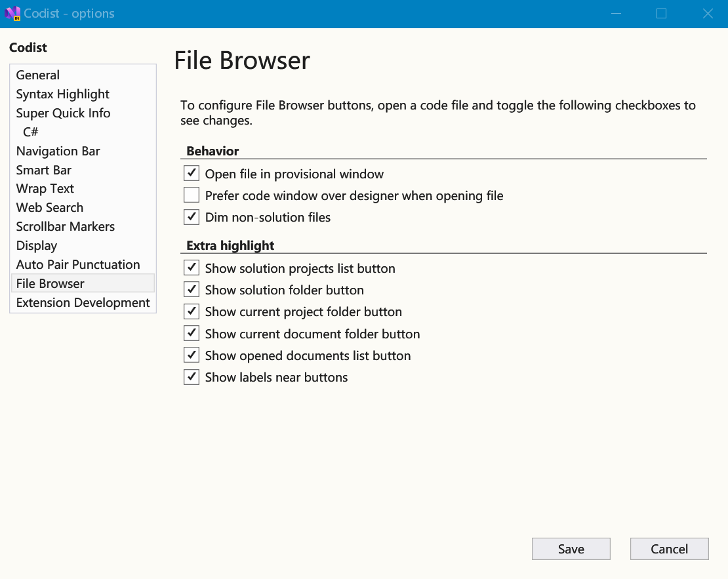Open the C# sub-page under Super Quick Info
The height and width of the screenshot is (579, 728).
tap(83, 132)
